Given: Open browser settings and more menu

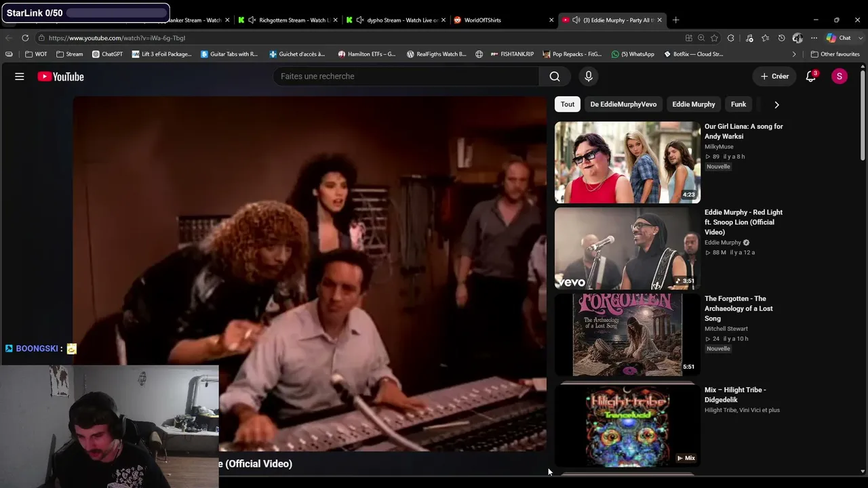Looking at the screenshot, I should click(814, 38).
